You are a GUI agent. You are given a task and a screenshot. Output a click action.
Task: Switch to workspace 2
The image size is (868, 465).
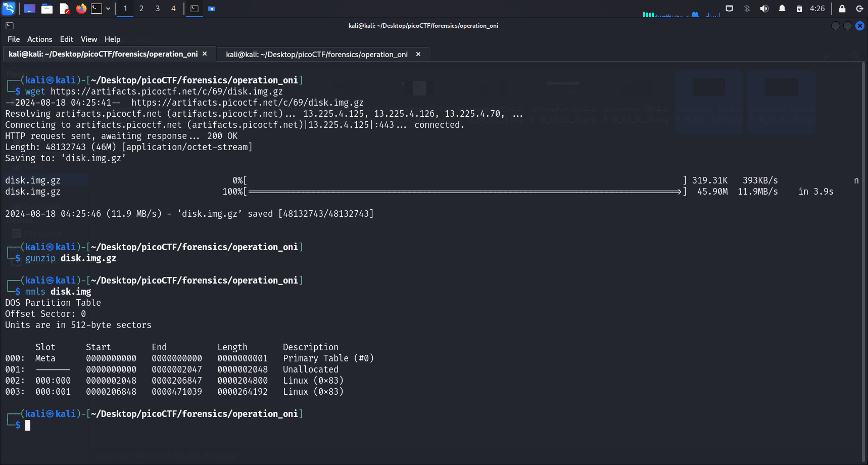point(141,9)
